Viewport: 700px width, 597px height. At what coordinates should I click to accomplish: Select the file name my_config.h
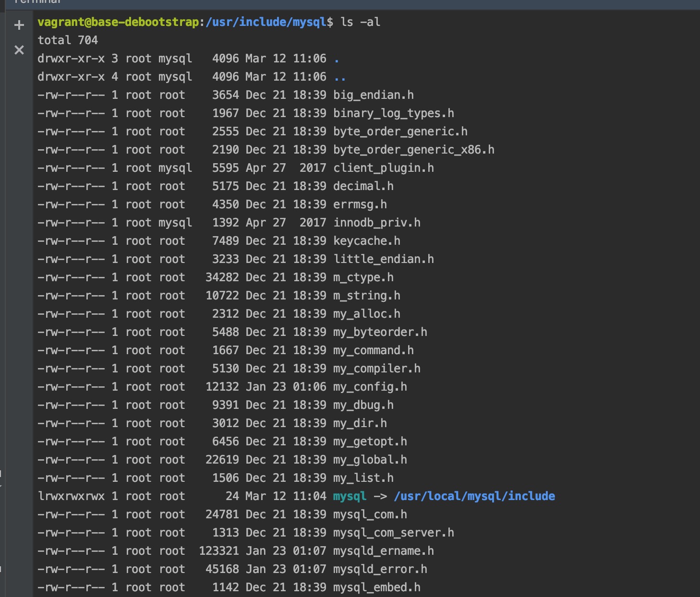click(370, 387)
